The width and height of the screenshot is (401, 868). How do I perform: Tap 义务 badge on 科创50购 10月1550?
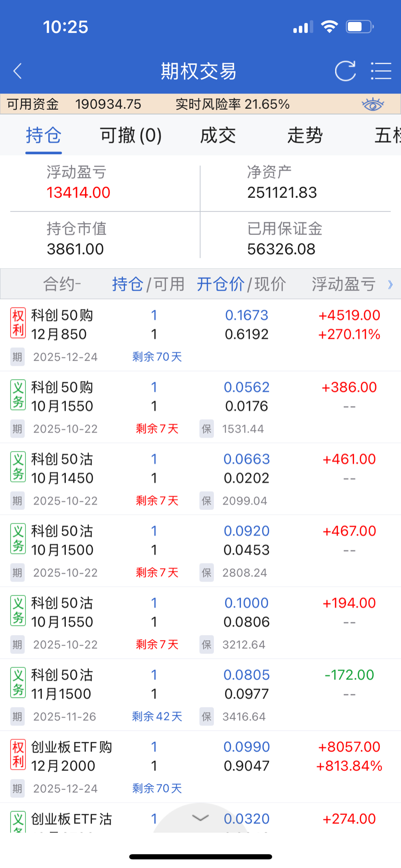point(18,395)
